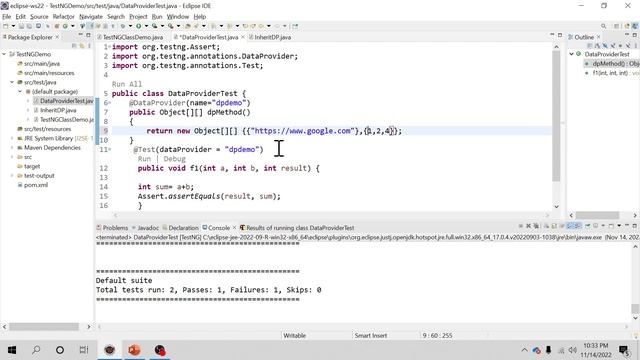
Task: Click the Save All toolbar icon
Action: (29, 26)
